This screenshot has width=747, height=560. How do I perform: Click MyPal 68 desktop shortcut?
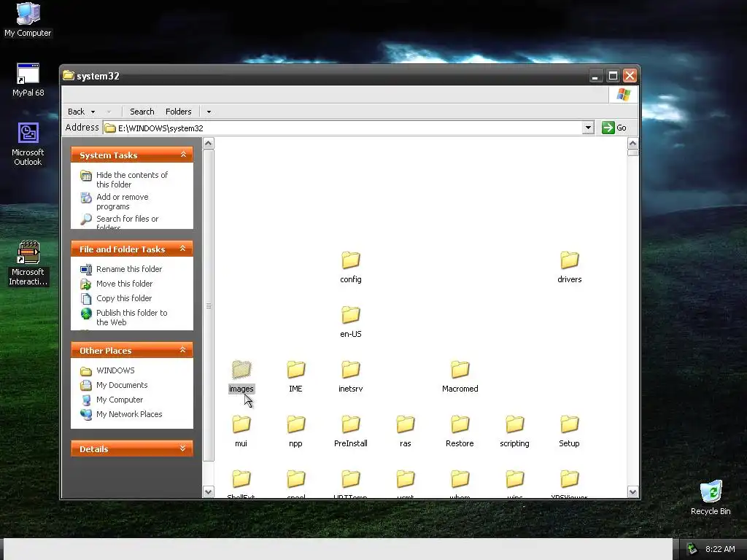pyautogui.click(x=28, y=79)
